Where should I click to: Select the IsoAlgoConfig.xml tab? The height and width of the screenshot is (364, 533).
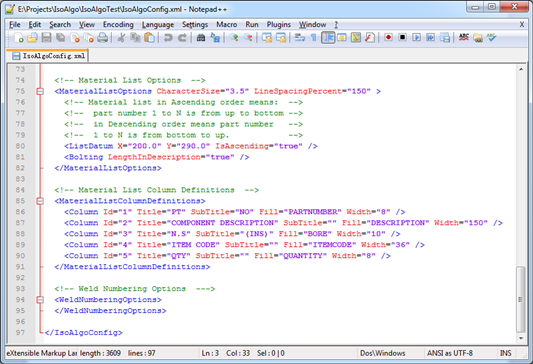point(48,56)
